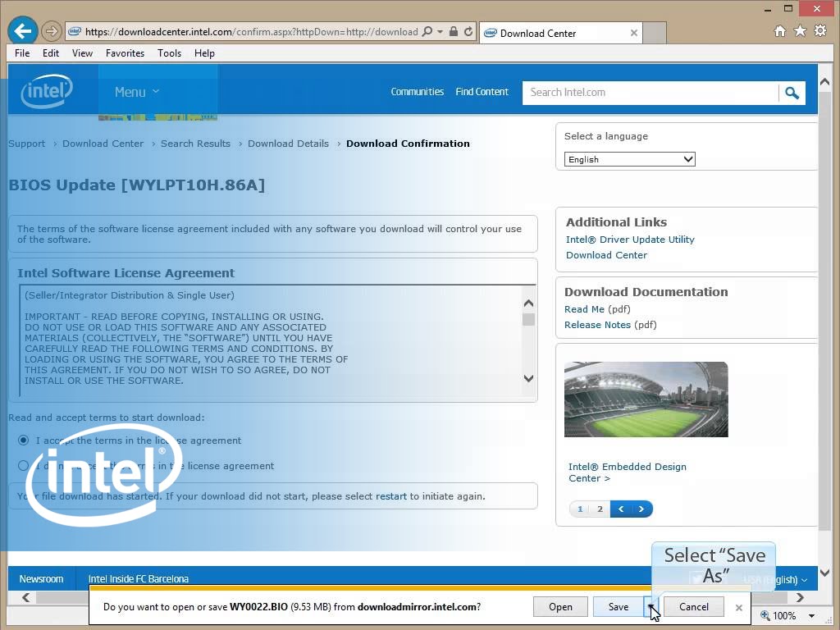Switch to the Download Center tab
Image resolution: width=840 pixels, height=630 pixels.
(x=558, y=33)
